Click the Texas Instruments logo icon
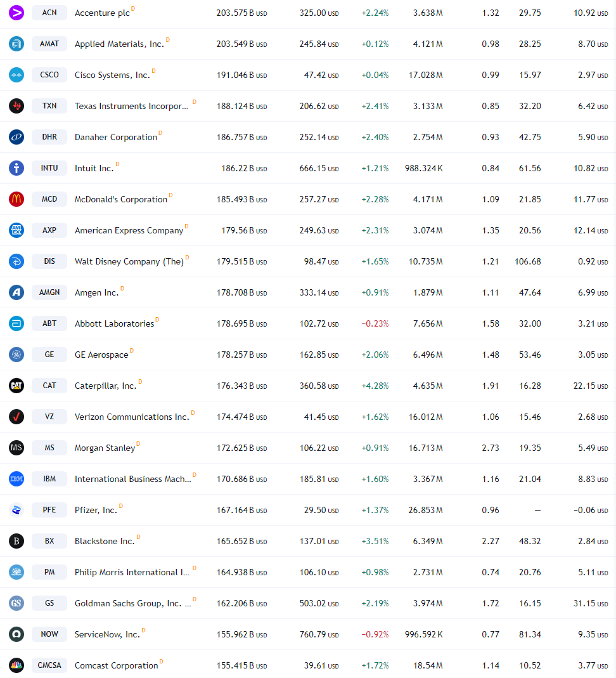Screen dimensions: 616x678 (16, 106)
